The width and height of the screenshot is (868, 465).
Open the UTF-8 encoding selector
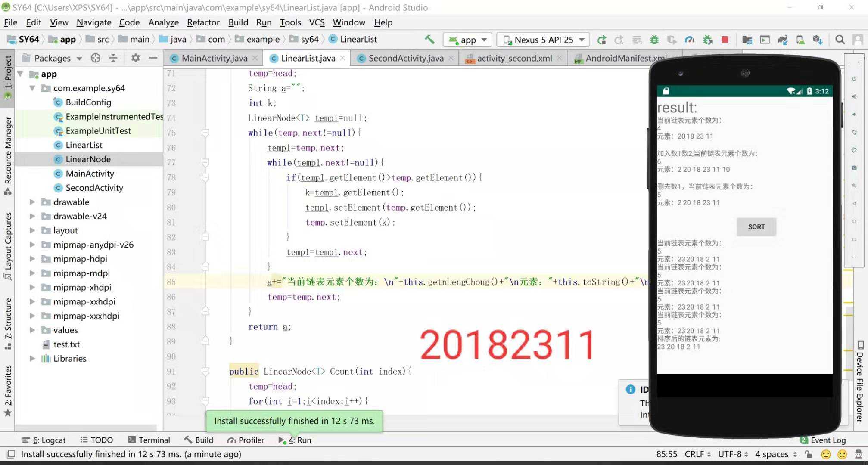[x=733, y=454]
